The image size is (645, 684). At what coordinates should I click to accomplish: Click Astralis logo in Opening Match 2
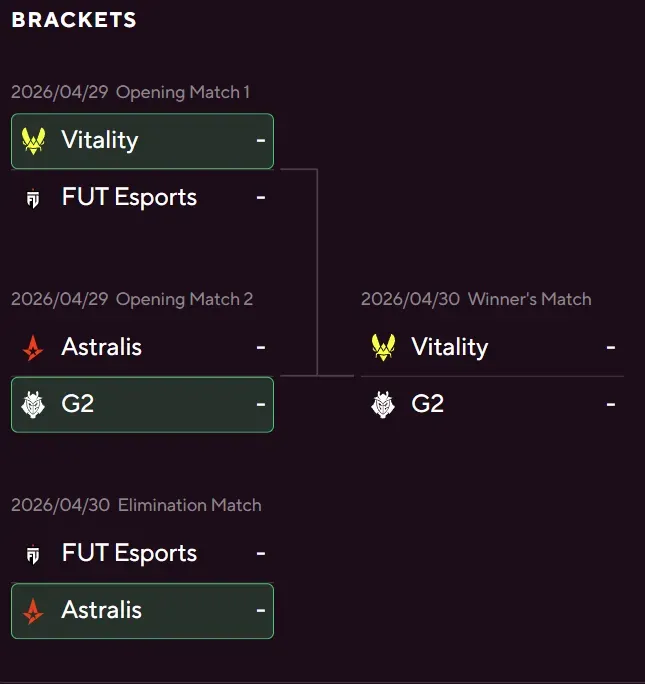pos(34,348)
